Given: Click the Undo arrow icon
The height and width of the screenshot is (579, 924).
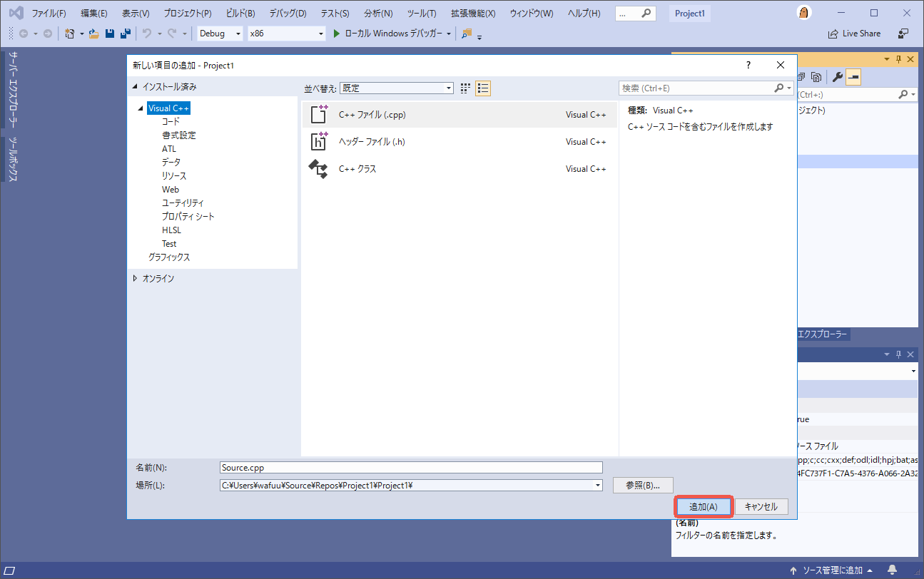Looking at the screenshot, I should pyautogui.click(x=147, y=34).
